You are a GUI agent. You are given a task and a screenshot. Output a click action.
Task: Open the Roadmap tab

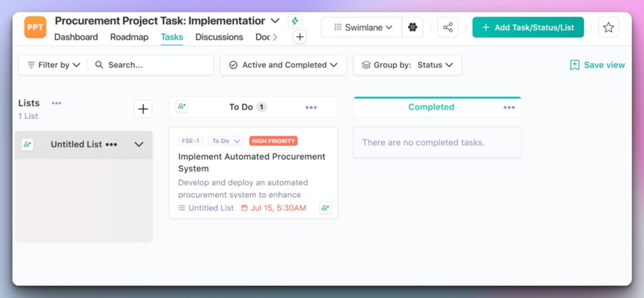(x=129, y=37)
